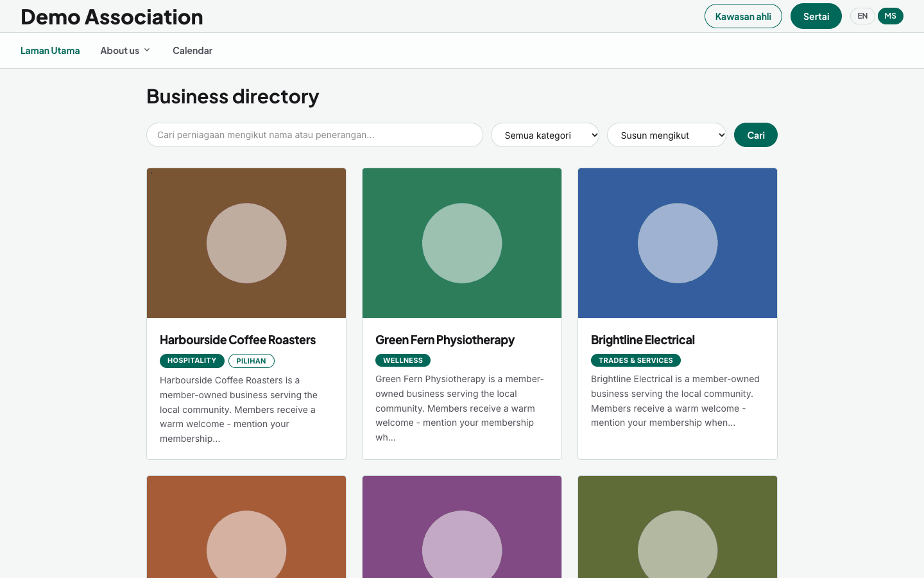Open the Susun mengikut sort dropdown
Screen dimensions: 924x578
(667, 135)
